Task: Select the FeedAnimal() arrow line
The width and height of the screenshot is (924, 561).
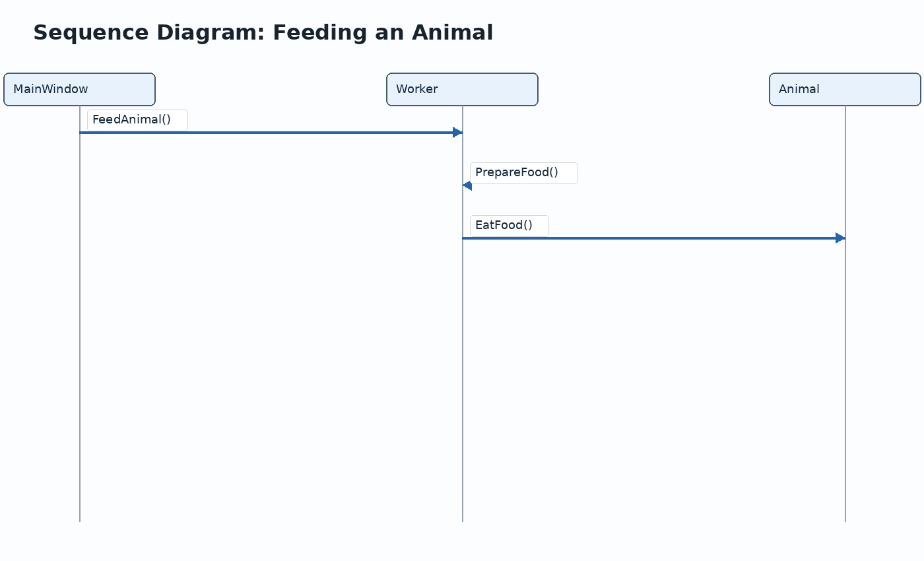Action: click(x=271, y=133)
